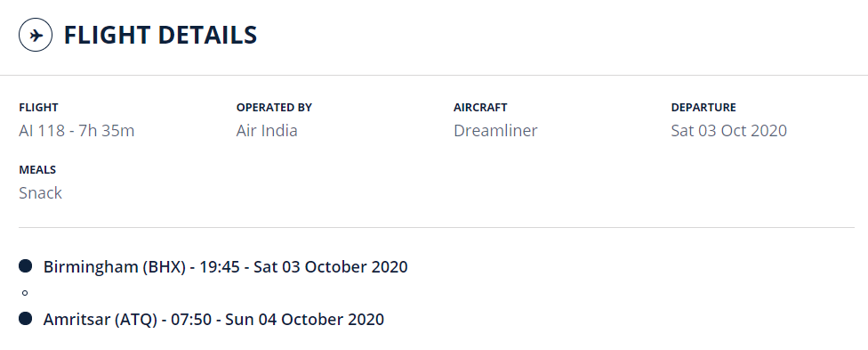This screenshot has width=868, height=350.
Task: Click the OPERATED BY label
Action: tap(274, 108)
